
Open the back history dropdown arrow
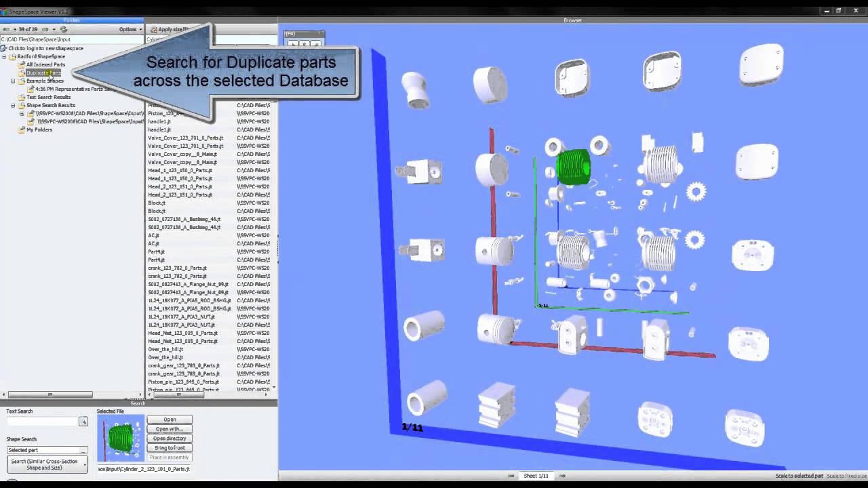14,29
